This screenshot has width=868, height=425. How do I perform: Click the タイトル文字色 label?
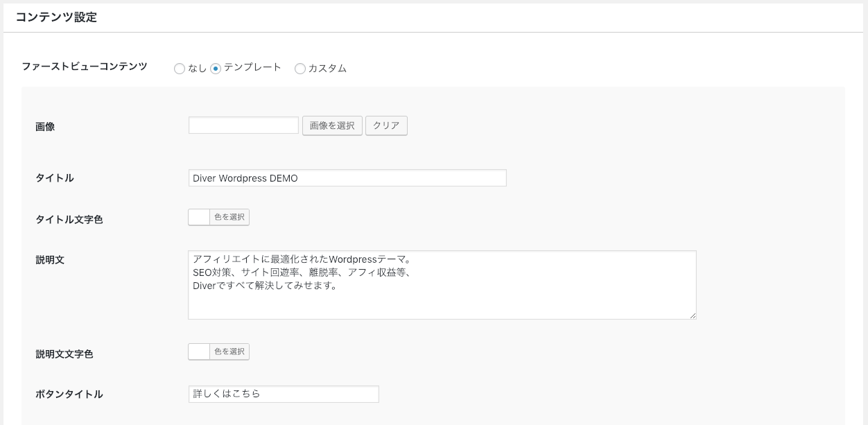point(69,219)
